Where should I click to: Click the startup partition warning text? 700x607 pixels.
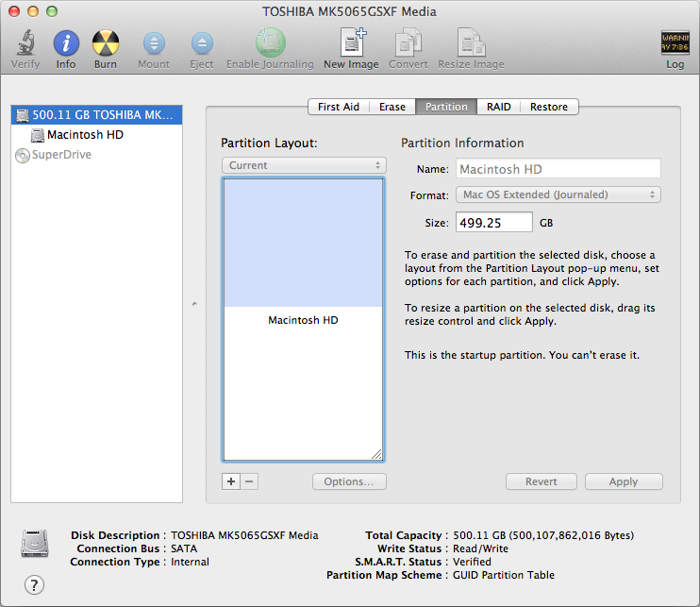(x=522, y=355)
